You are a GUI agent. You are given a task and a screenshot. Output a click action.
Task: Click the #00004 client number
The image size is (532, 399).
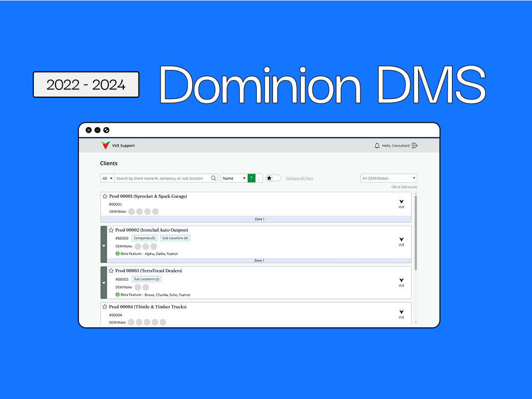(116, 315)
